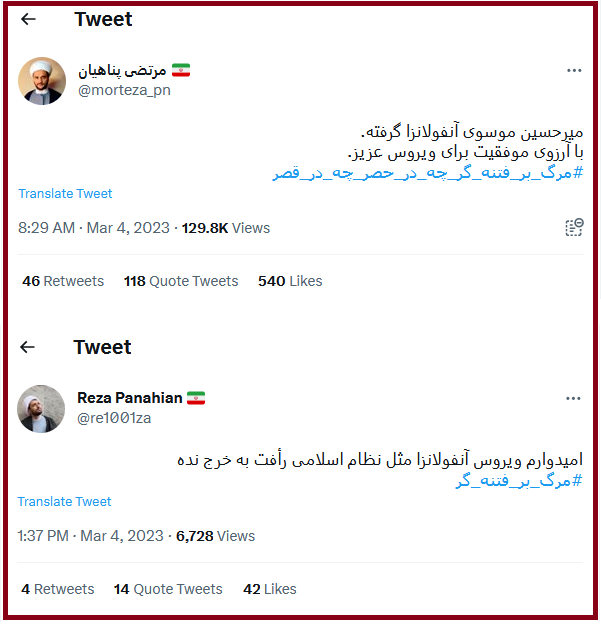View the 4 Retweets list
Viewport: 601px width, 632px height.
pos(58,589)
